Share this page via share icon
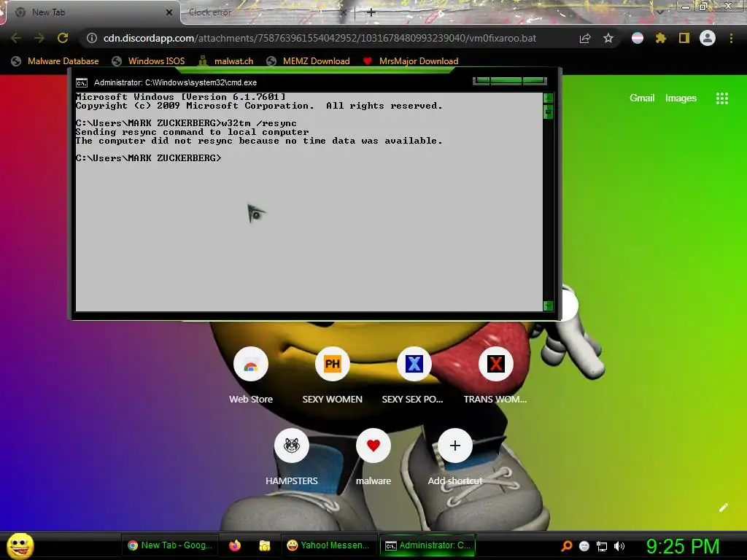The width and height of the screenshot is (747, 560). [585, 38]
